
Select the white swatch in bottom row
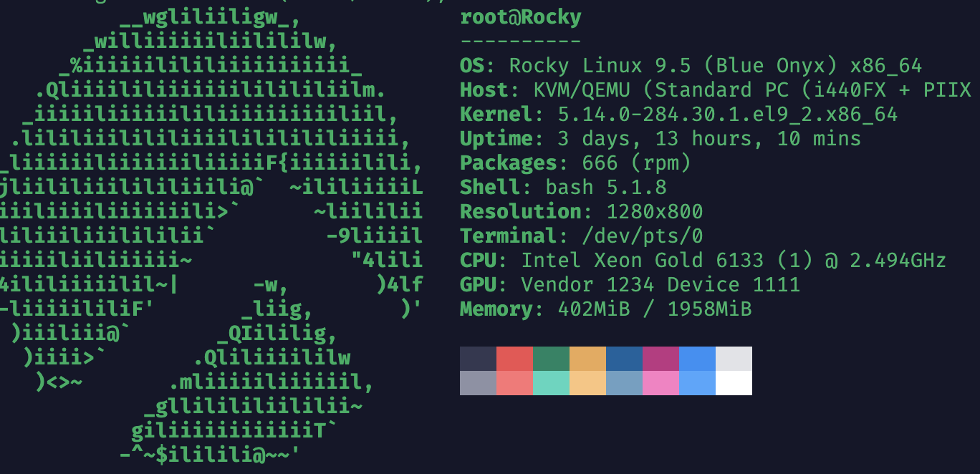pos(734,383)
